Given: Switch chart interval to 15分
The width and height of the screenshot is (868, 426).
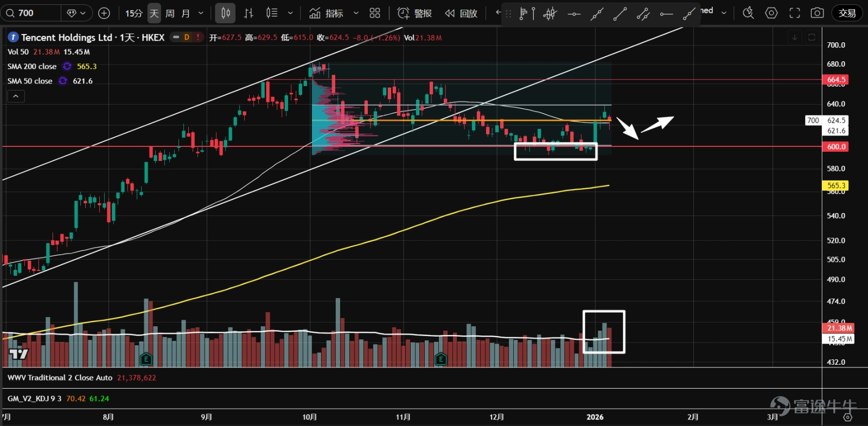Looking at the screenshot, I should (x=133, y=13).
